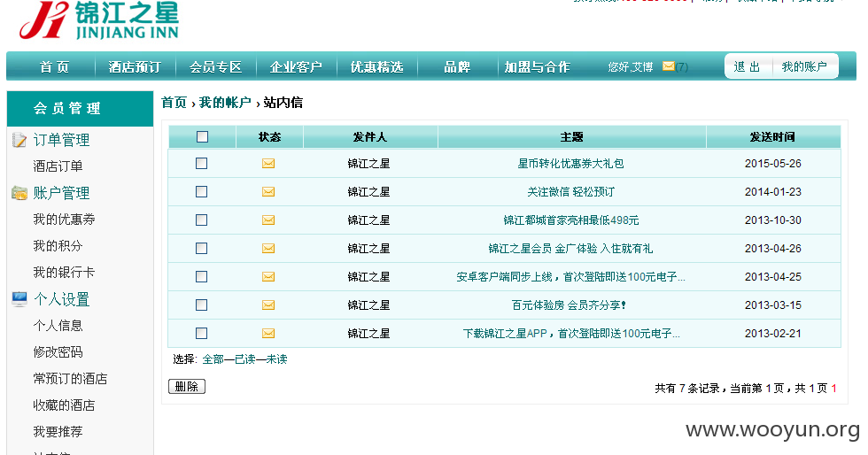Open 酒店订单 in sidebar
The image size is (868, 455).
tap(58, 166)
